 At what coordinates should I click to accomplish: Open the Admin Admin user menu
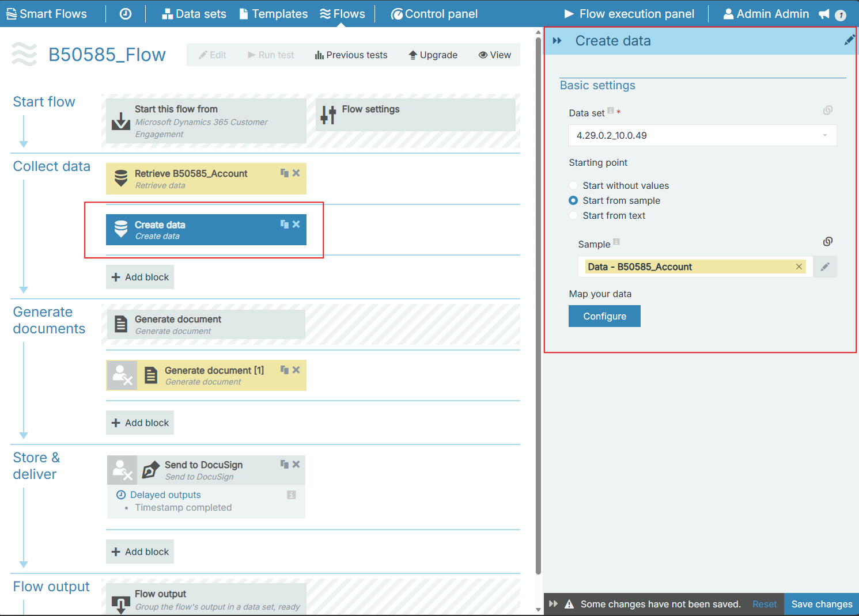766,14
